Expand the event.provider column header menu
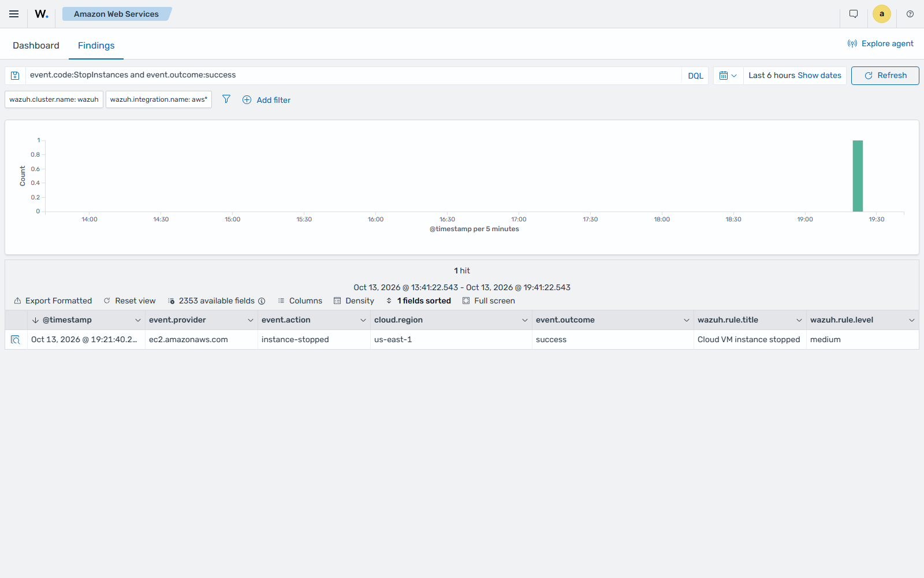The image size is (924, 578). click(x=251, y=320)
